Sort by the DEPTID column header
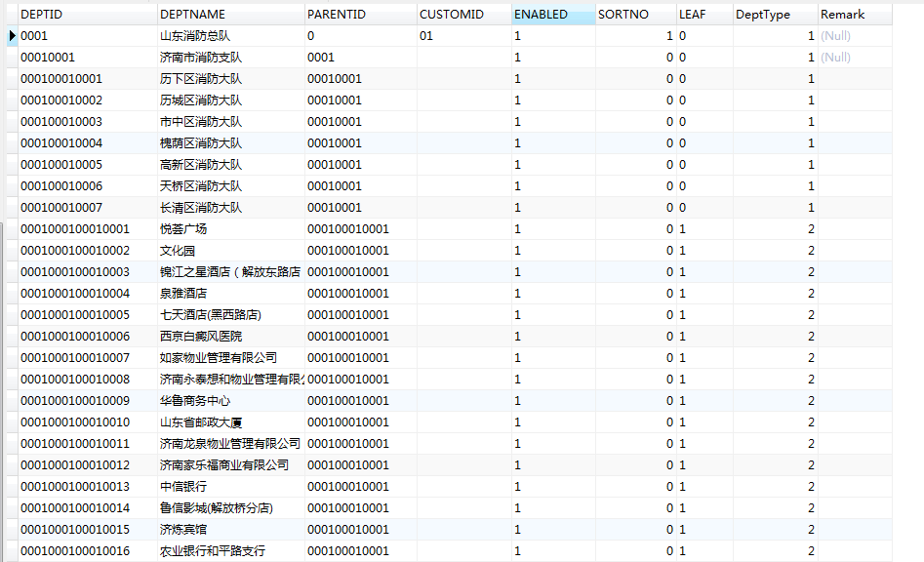Screen dimensions: 924x562 (x=87, y=14)
